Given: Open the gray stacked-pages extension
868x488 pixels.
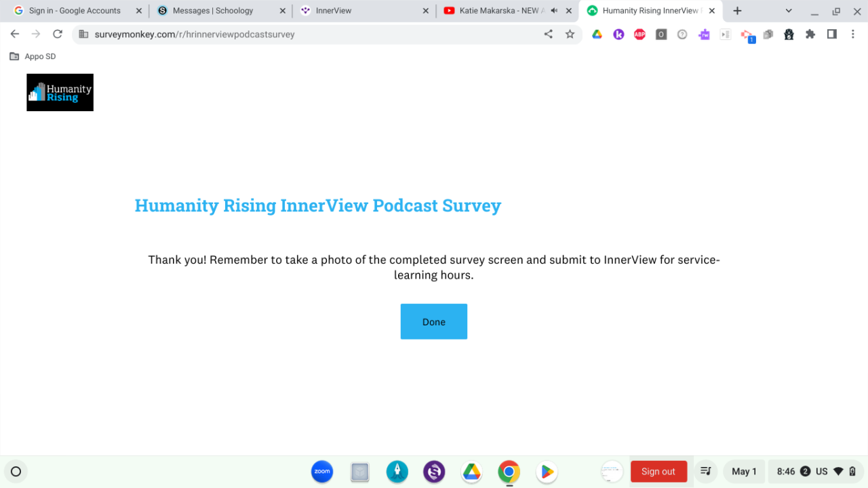Looking at the screenshot, I should point(768,35).
